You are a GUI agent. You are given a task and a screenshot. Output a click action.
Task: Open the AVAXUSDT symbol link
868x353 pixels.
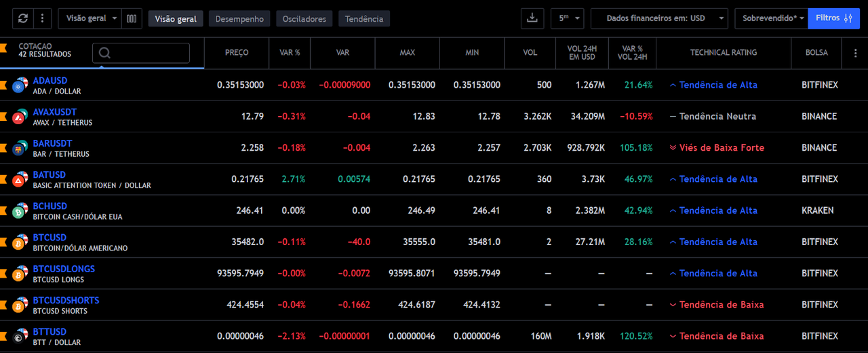pyautogui.click(x=55, y=112)
